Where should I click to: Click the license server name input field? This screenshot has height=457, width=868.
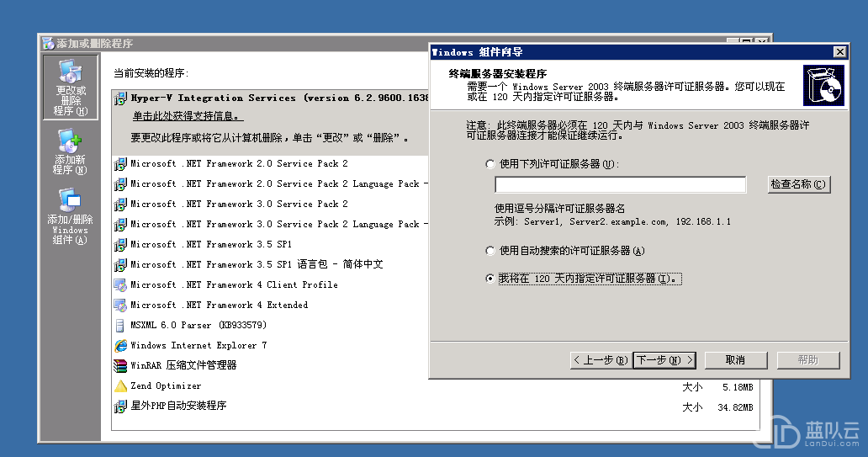(x=621, y=184)
